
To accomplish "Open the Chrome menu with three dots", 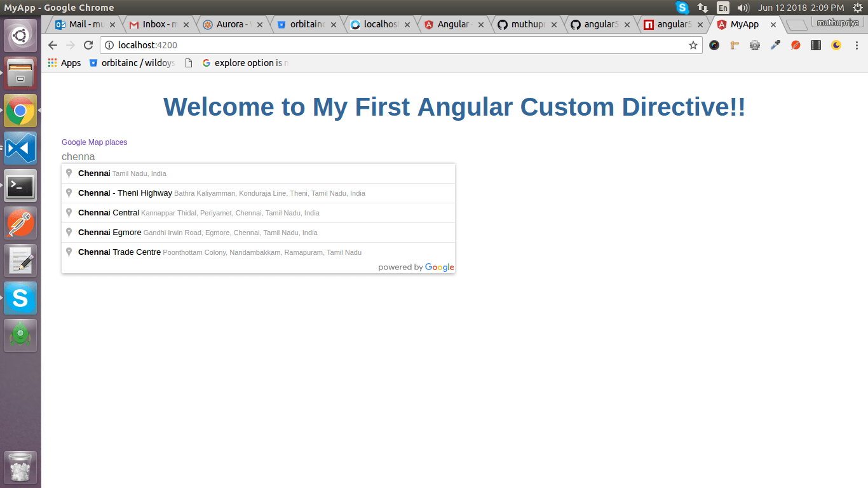I will [x=857, y=45].
